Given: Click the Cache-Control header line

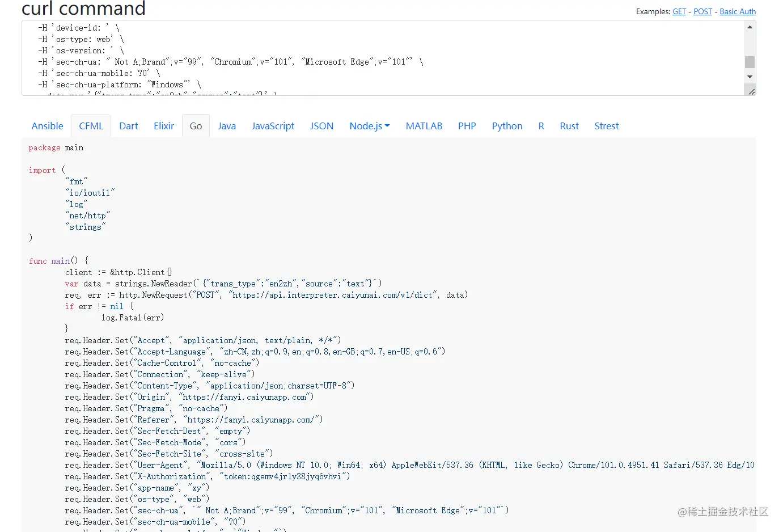Looking at the screenshot, I should (162, 363).
